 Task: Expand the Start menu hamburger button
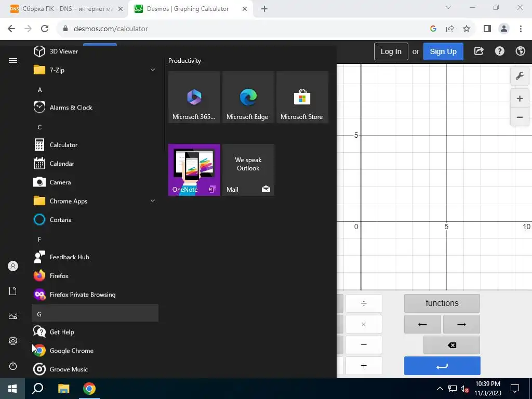13,60
